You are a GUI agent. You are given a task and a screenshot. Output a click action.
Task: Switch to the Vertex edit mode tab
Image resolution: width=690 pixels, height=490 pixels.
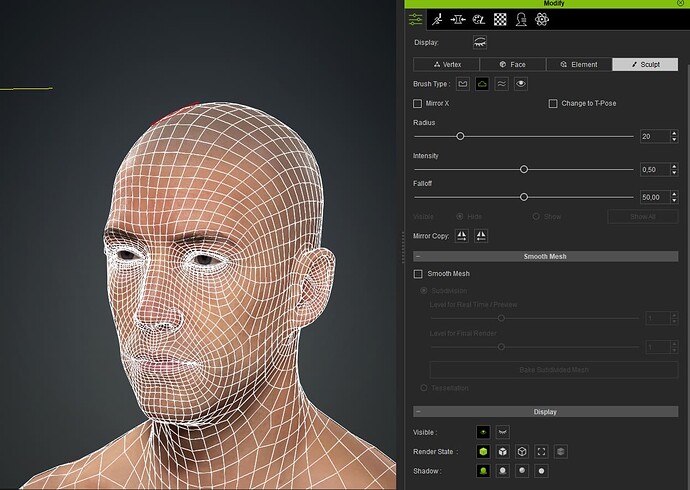click(446, 65)
